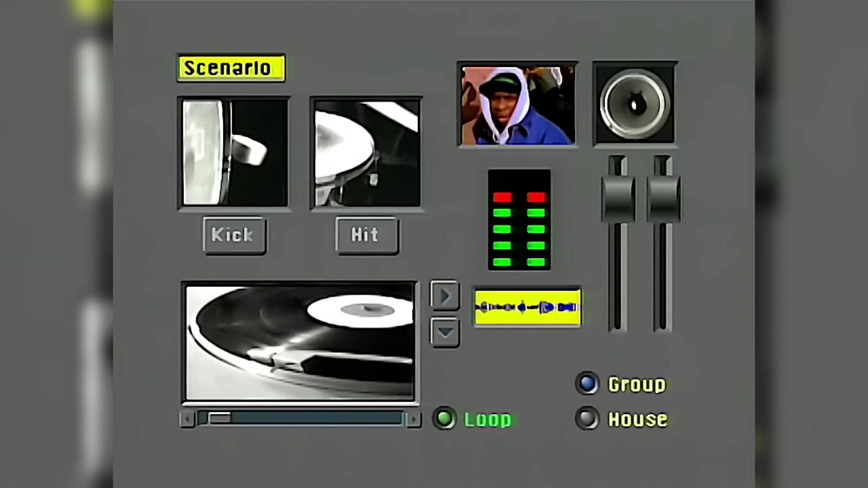The width and height of the screenshot is (868, 488).
Task: Click the rapper video thumbnail
Action: 517,104
